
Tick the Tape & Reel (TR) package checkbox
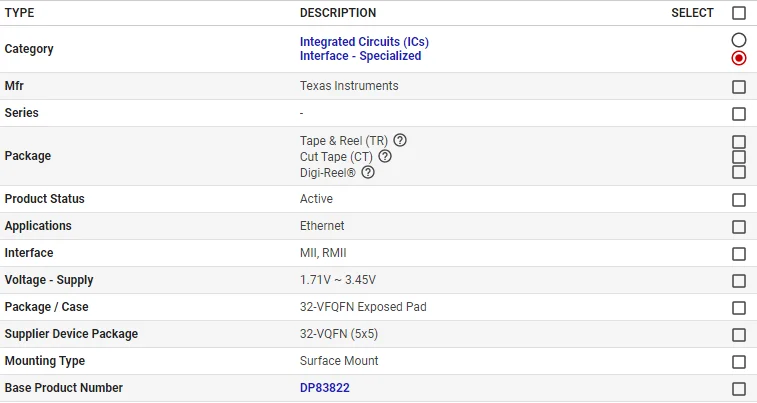(739, 141)
